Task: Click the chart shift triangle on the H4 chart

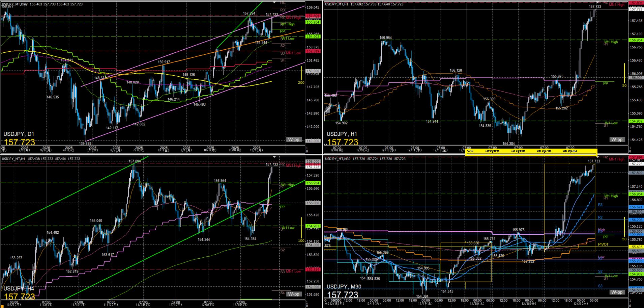Action: 274,157
